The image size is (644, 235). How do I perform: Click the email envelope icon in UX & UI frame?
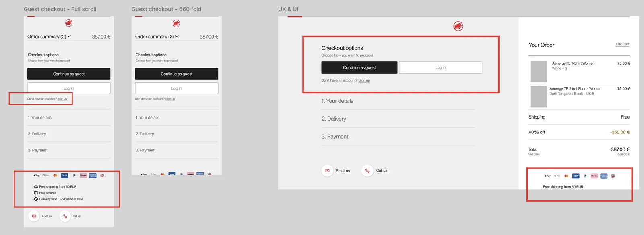[327, 171]
